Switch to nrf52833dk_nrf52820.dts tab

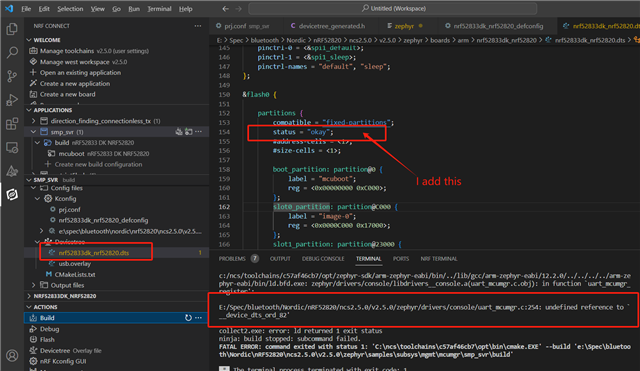pos(600,26)
